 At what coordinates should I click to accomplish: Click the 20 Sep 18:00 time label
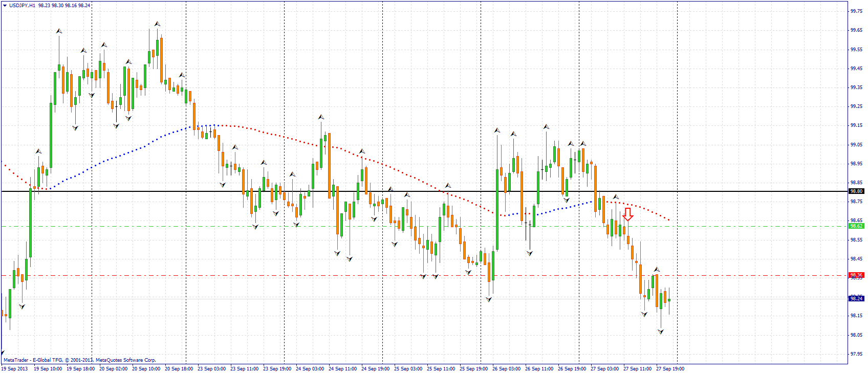[179, 369]
